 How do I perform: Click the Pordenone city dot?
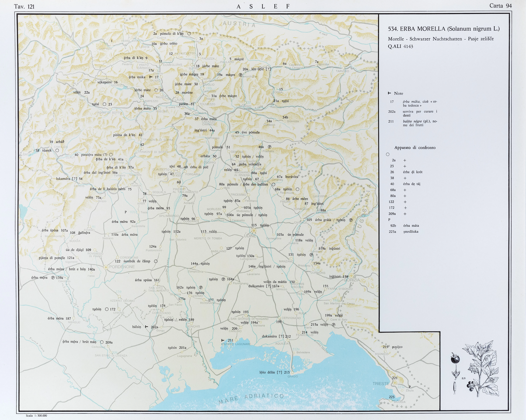(x=106, y=267)
